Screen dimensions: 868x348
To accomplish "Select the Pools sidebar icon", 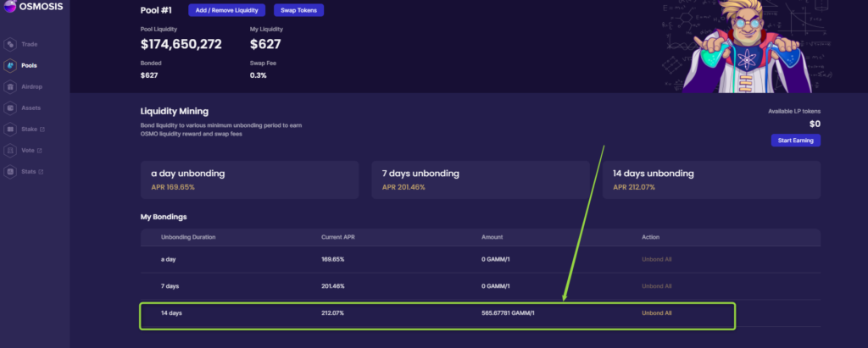I will click(10, 65).
